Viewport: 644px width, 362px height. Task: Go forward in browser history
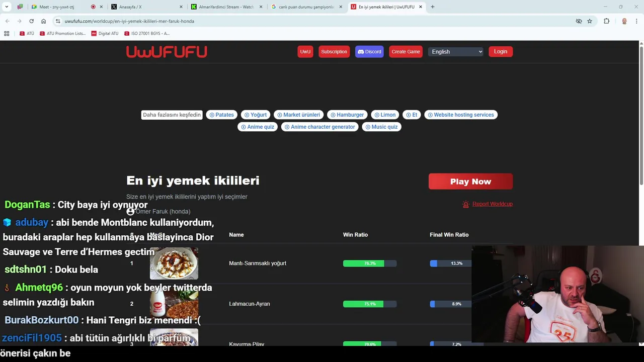pos(19,21)
